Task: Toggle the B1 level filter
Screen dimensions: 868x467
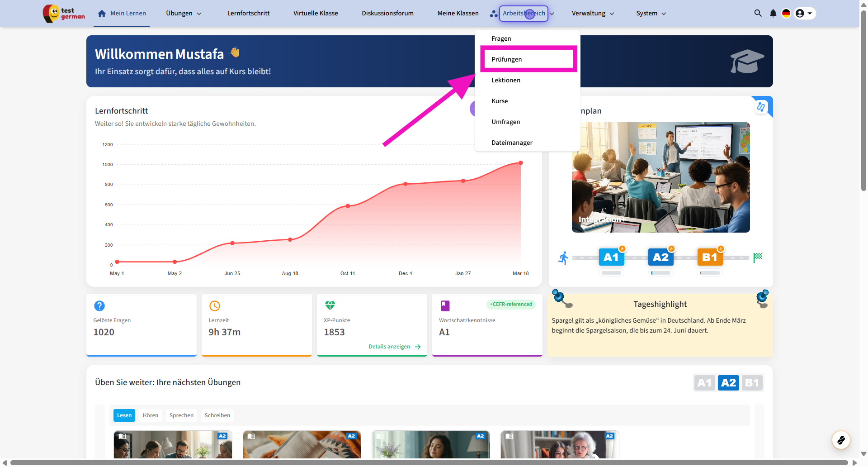Action: [752, 383]
